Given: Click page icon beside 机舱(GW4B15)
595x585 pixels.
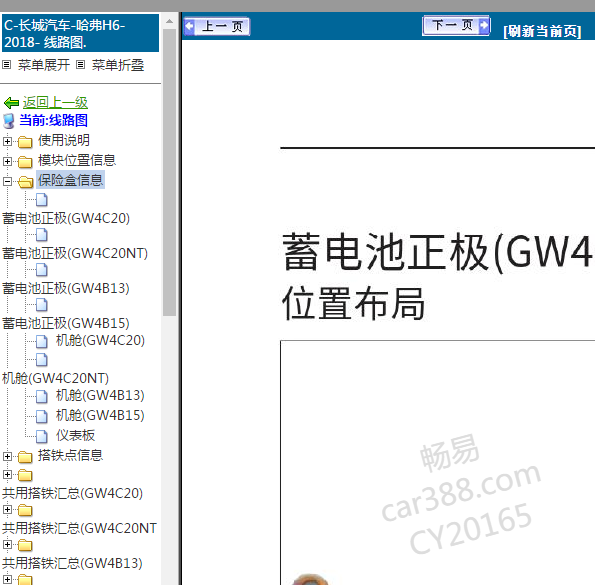Looking at the screenshot, I should tap(42, 417).
